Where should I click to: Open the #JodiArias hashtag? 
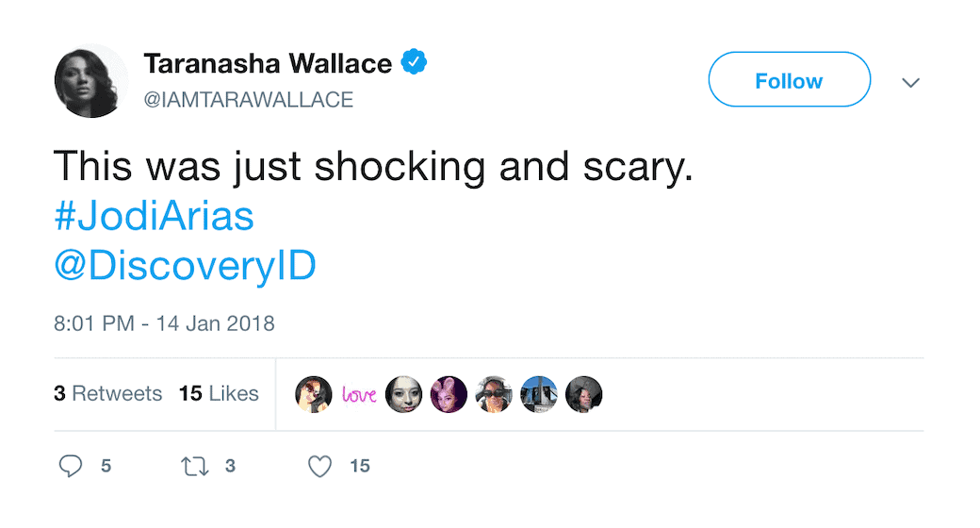point(155,217)
